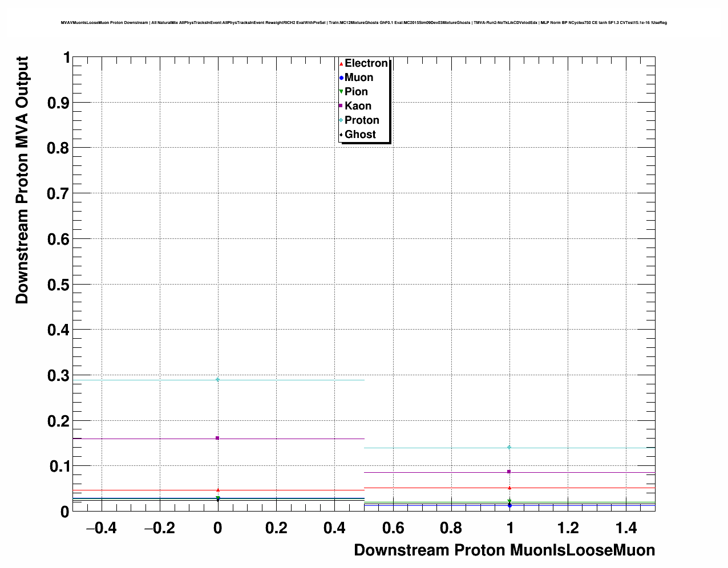Select the Kaon data point at x=1
The height and width of the screenshot is (568, 728).
[x=509, y=472]
